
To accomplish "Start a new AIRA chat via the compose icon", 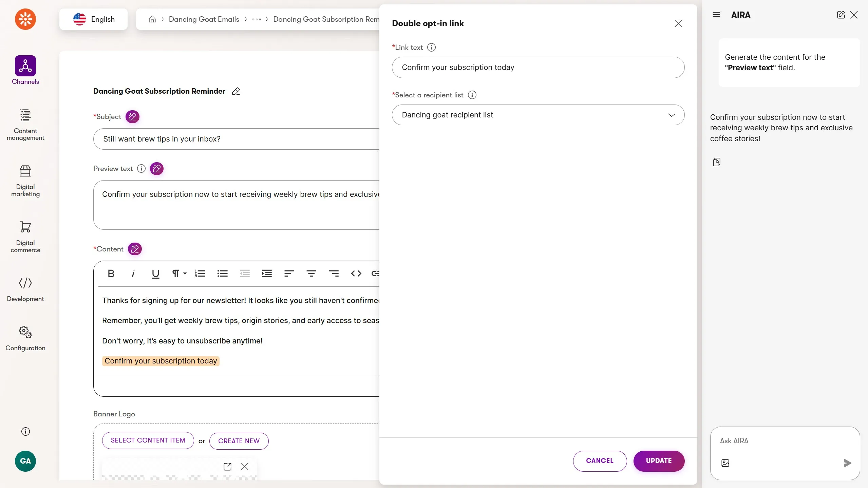I will click(841, 15).
